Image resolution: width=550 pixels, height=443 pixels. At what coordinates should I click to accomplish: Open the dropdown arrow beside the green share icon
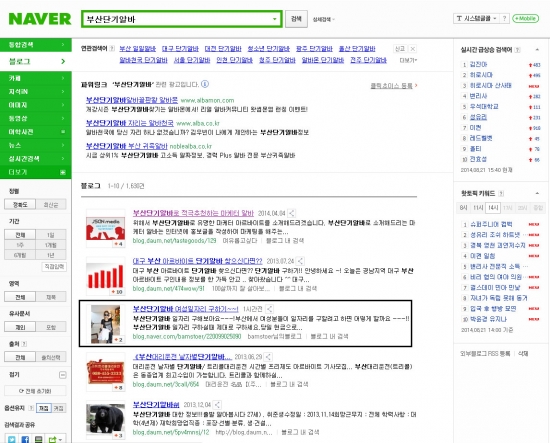click(x=60, y=439)
